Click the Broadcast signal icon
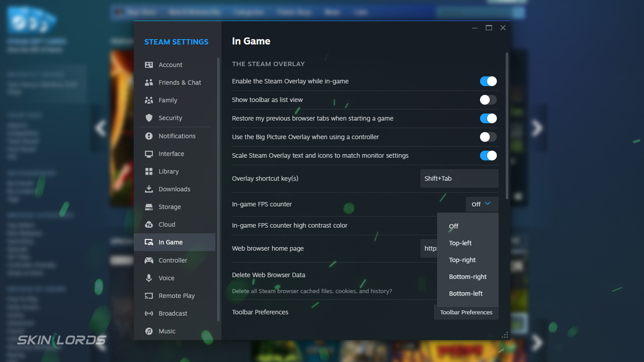The width and height of the screenshot is (644, 362). click(x=149, y=313)
